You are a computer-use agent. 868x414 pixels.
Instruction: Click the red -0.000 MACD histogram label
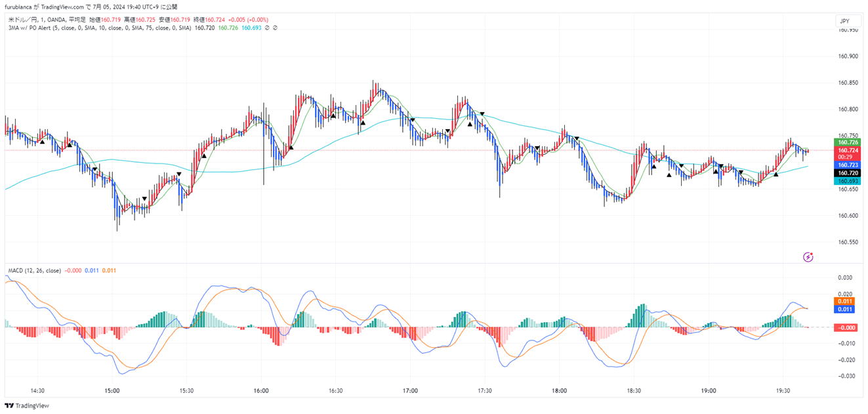pos(845,327)
